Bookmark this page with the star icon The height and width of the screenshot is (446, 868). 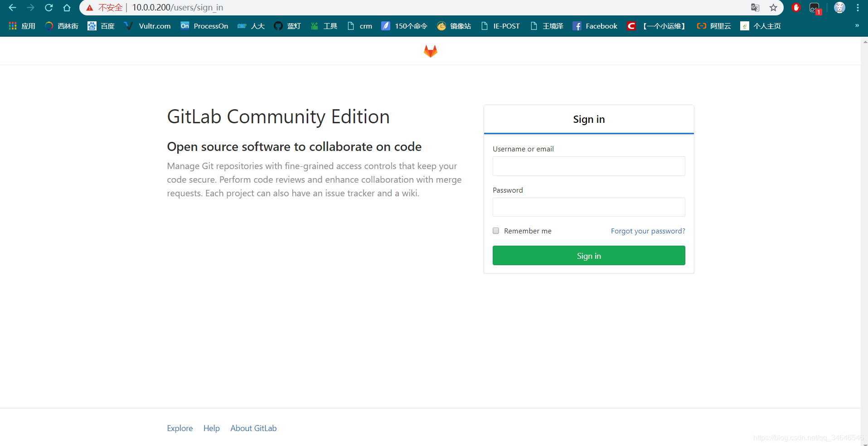coord(773,8)
